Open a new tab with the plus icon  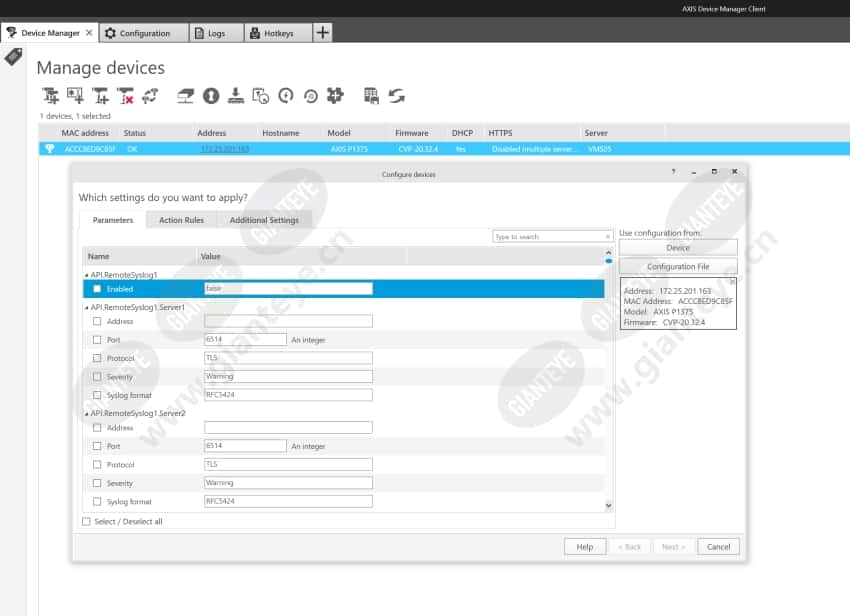coord(323,33)
